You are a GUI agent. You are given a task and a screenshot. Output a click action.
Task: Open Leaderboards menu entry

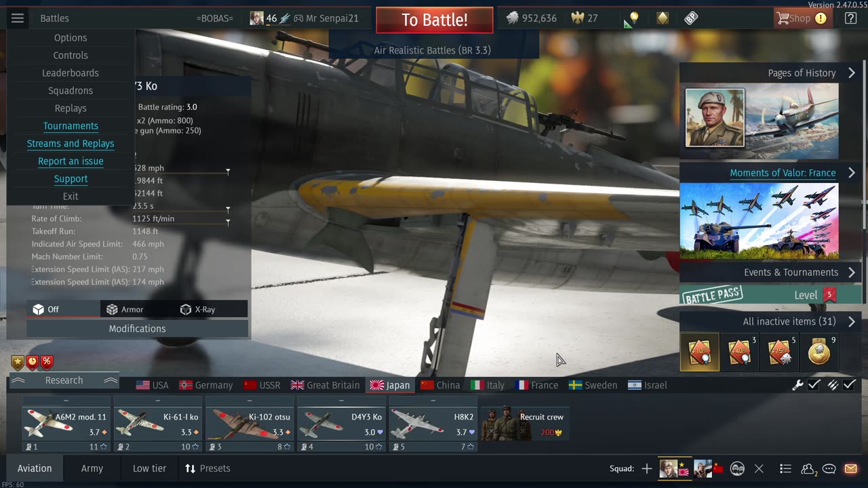pyautogui.click(x=71, y=73)
